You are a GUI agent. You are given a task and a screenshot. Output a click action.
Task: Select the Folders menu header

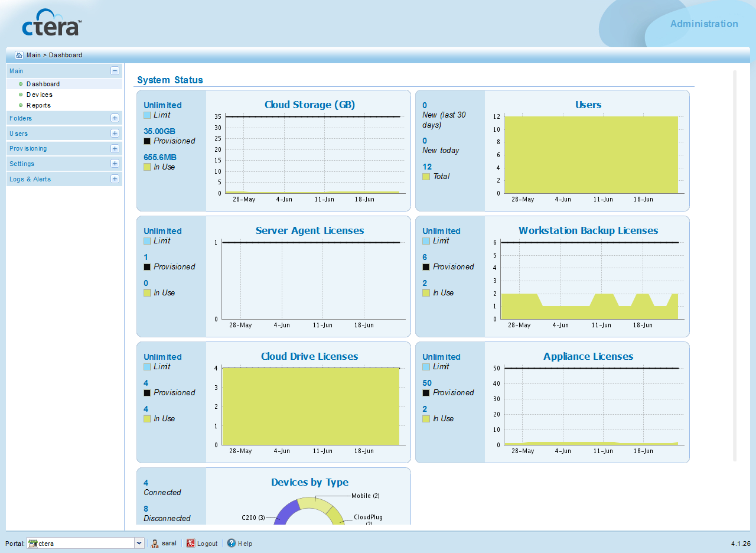pyautogui.click(x=64, y=118)
